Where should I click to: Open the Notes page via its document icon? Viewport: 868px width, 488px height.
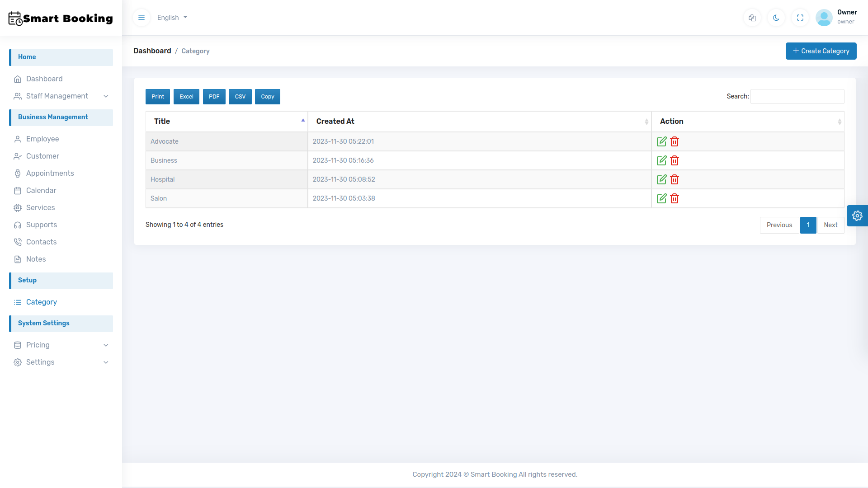(18, 259)
